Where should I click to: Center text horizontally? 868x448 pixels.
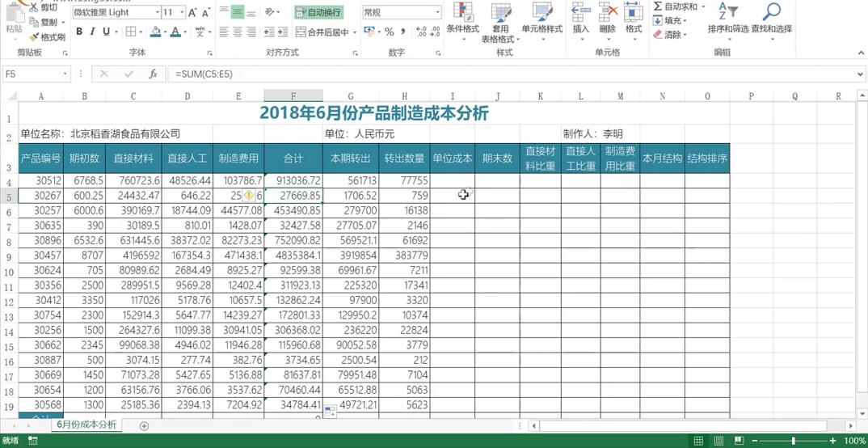coord(238,32)
